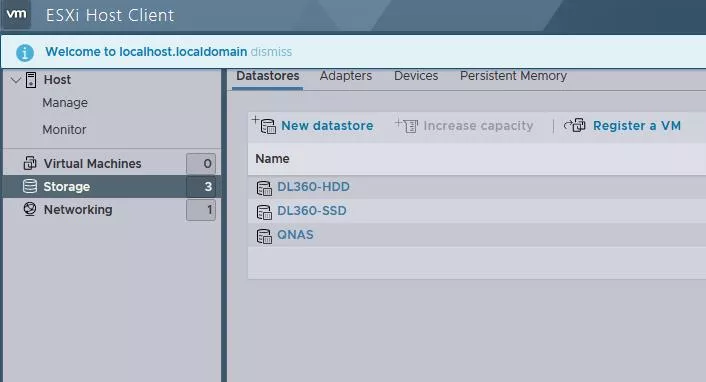The image size is (706, 382).
Task: Click the Host server icon in navigator
Action: click(31, 80)
